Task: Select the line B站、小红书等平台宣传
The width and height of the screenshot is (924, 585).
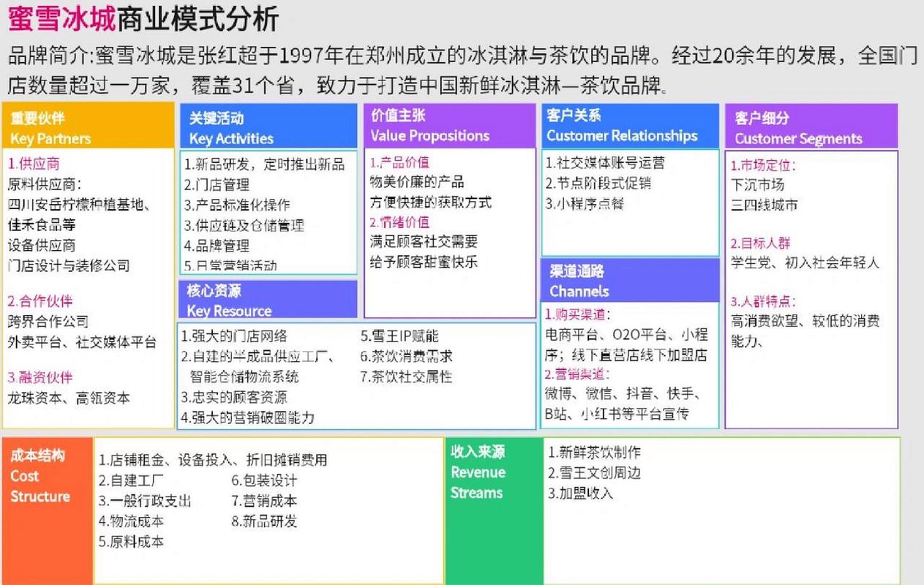Action: coord(617,414)
